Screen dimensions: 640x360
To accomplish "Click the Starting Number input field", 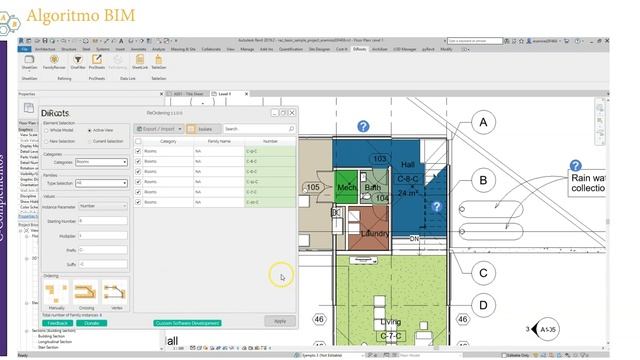I will click(x=103, y=221).
